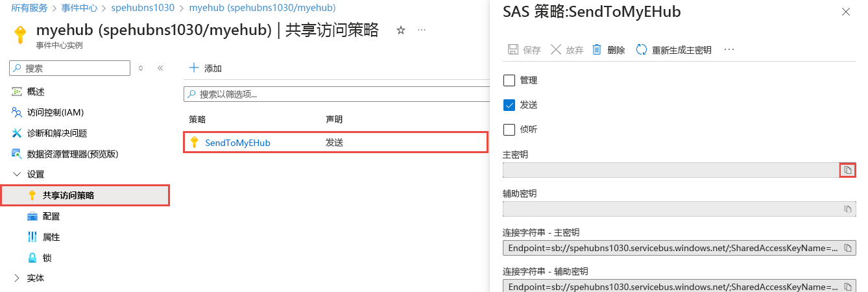Uncheck the 发送 (Send) checkbox
This screenshot has height=292, width=868.
(x=509, y=105)
